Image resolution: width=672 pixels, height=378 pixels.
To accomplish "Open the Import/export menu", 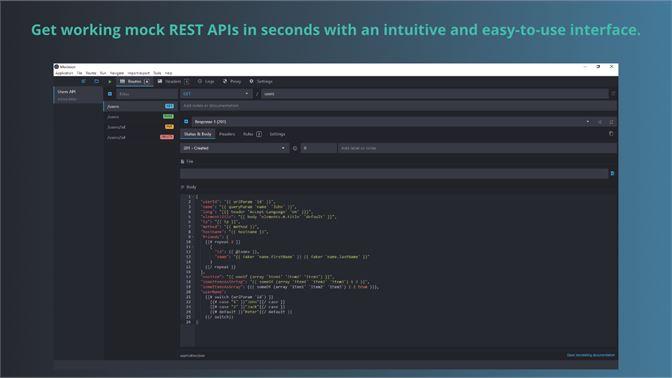I will click(139, 73).
